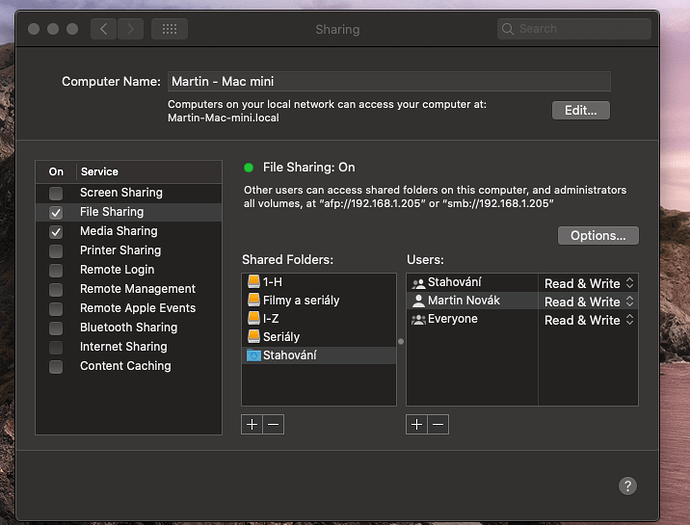
Task: Click the green File Sharing status indicator
Action: (249, 168)
